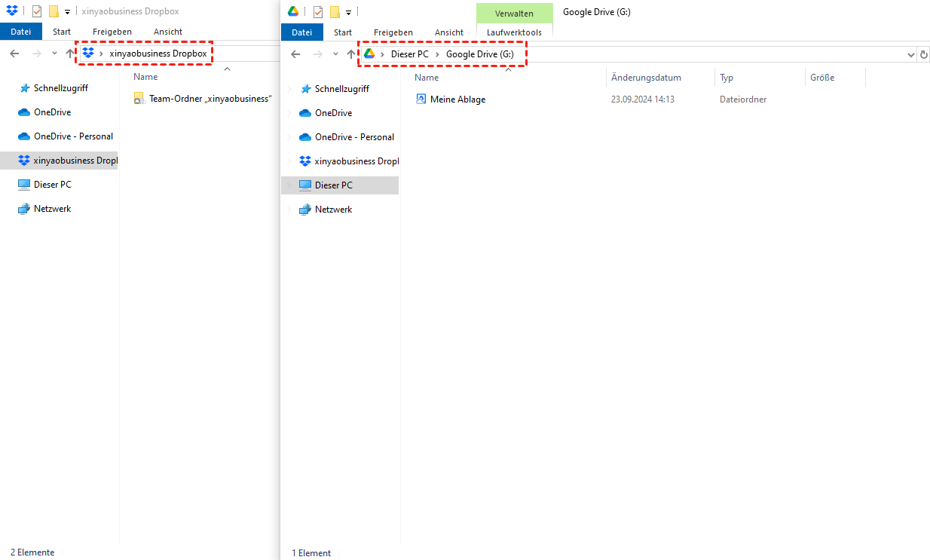Viewport: 930px width, 560px height.
Task: Expand Netzwerk in the Google Drive window sidebar
Action: point(289,210)
